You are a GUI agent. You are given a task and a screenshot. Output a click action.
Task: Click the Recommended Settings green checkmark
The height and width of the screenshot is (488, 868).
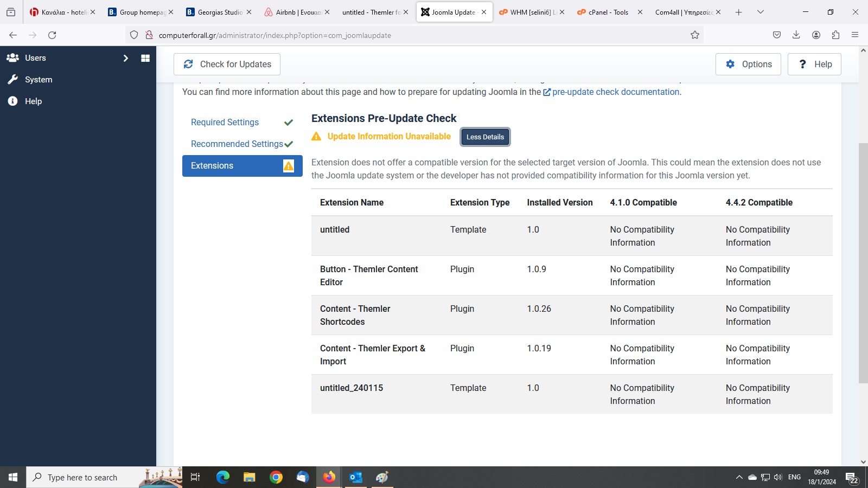[x=289, y=144]
